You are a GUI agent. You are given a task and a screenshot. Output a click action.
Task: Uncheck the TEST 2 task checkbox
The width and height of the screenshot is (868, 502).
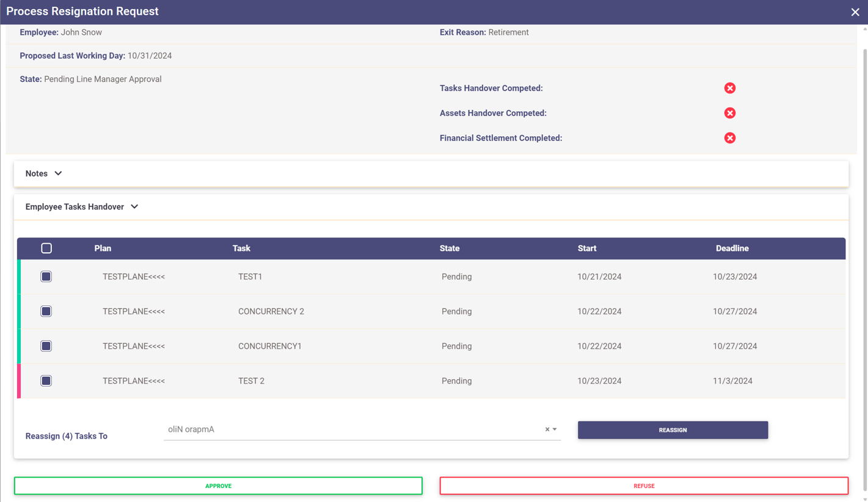click(46, 381)
